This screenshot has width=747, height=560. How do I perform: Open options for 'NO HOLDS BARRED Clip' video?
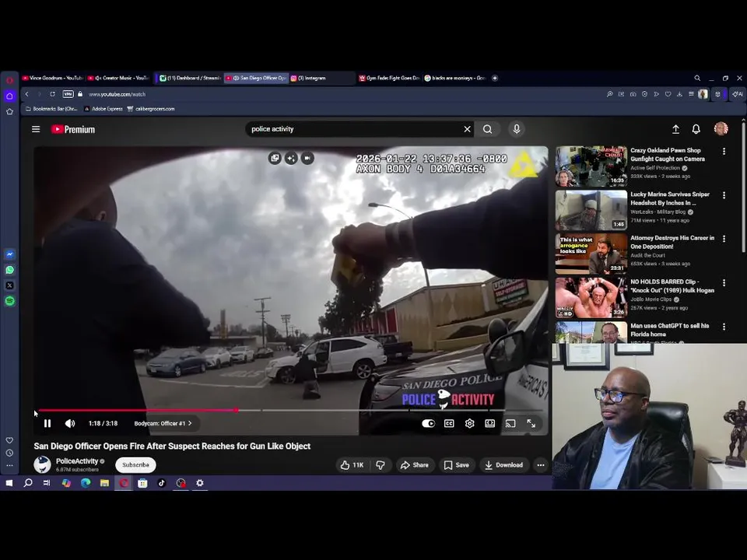click(x=724, y=283)
